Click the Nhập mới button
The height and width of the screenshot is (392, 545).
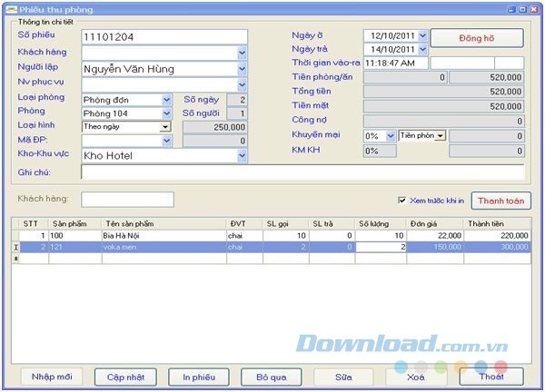click(x=52, y=377)
